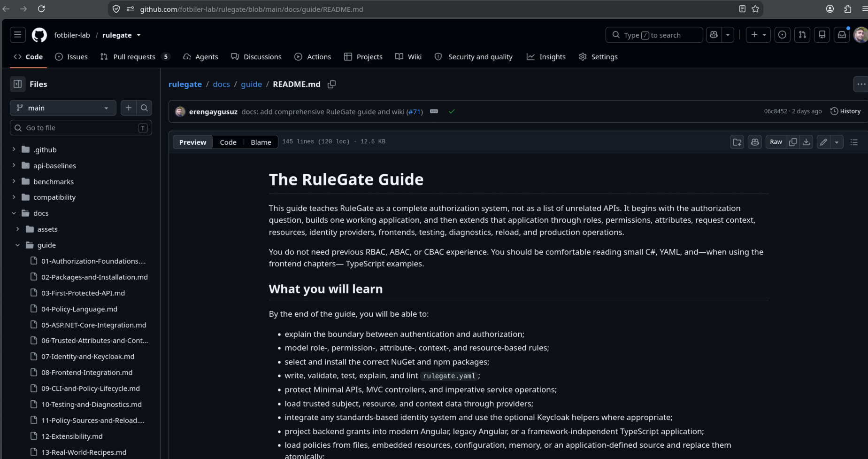Open the main branch selector dropdown
The width and height of the screenshot is (868, 459).
coord(63,108)
